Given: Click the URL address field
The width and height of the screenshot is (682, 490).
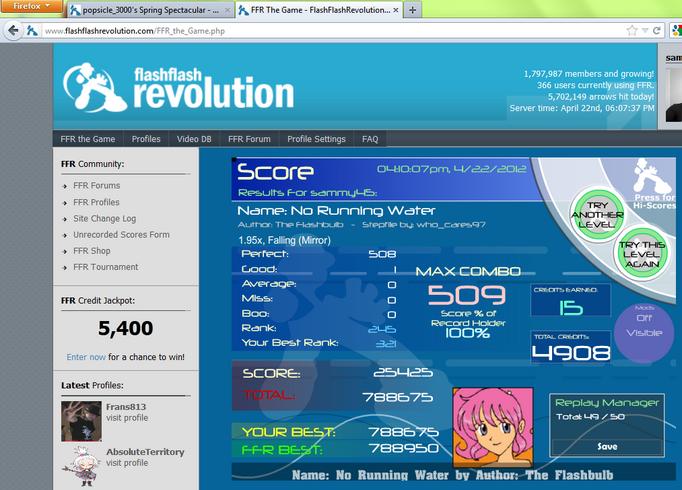Looking at the screenshot, I should click(331, 30).
